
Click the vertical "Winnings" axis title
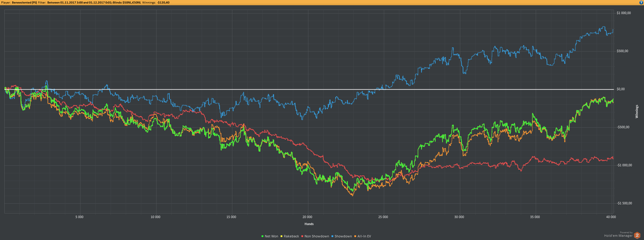[637, 112]
